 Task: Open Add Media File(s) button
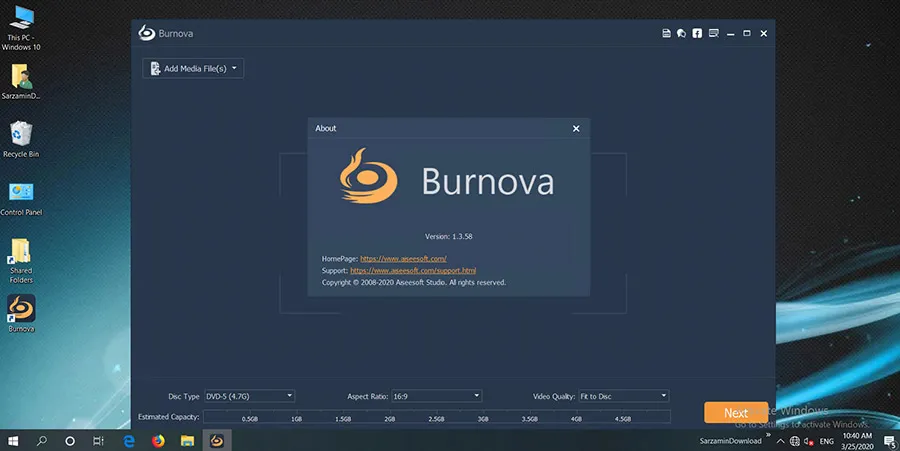point(193,68)
